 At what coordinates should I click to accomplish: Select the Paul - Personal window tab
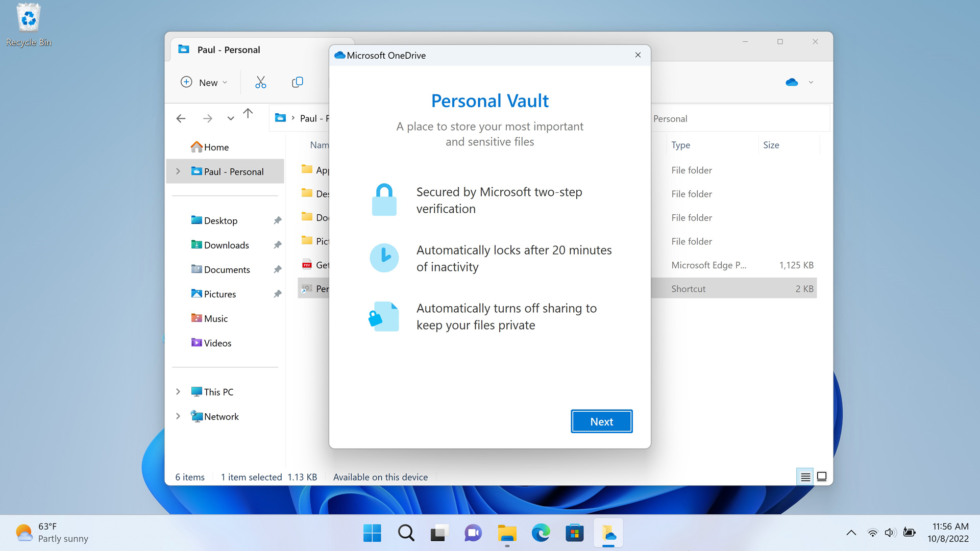click(x=229, y=49)
